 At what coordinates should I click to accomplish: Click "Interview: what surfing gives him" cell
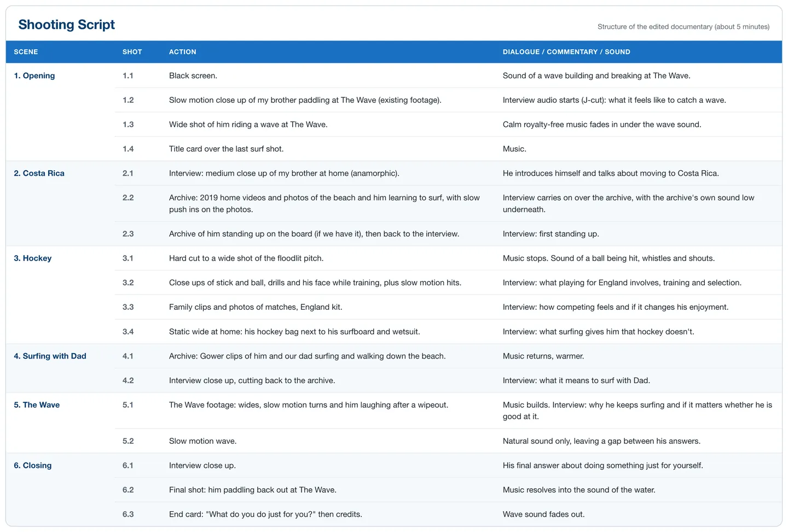(599, 332)
